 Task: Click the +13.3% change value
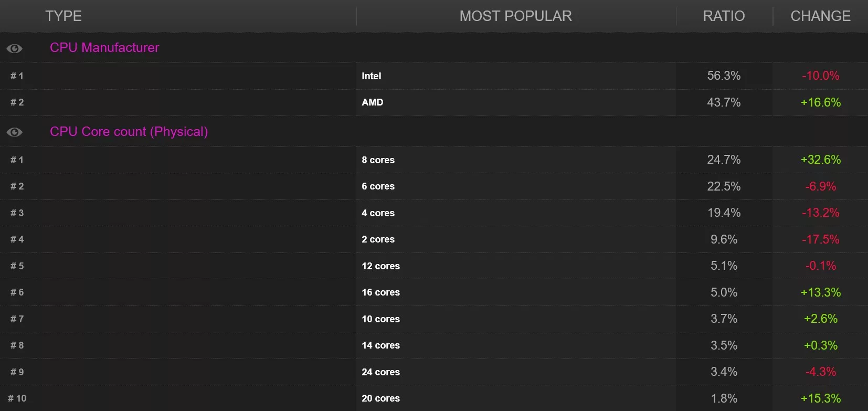(821, 292)
